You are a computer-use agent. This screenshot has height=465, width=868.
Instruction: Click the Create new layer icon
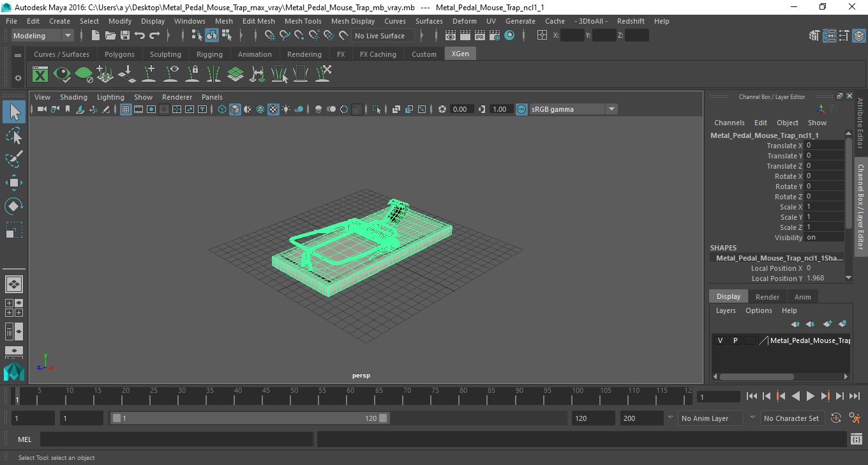(828, 324)
